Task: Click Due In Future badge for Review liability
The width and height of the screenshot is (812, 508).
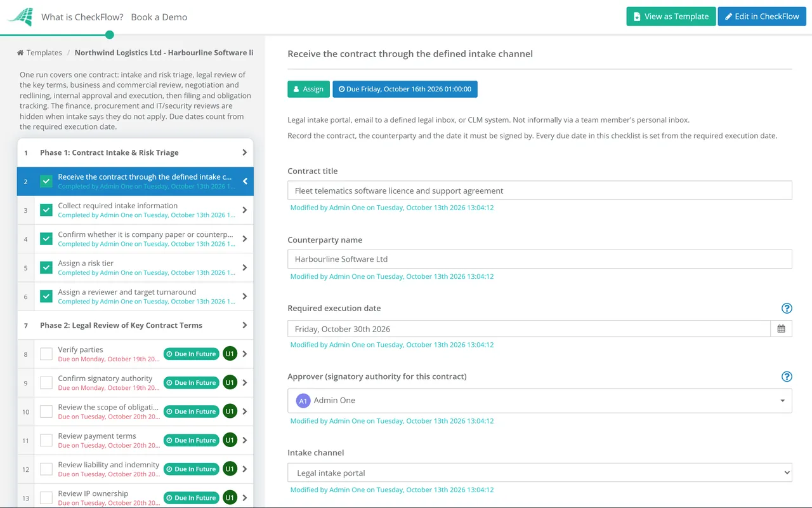Action: tap(191, 469)
